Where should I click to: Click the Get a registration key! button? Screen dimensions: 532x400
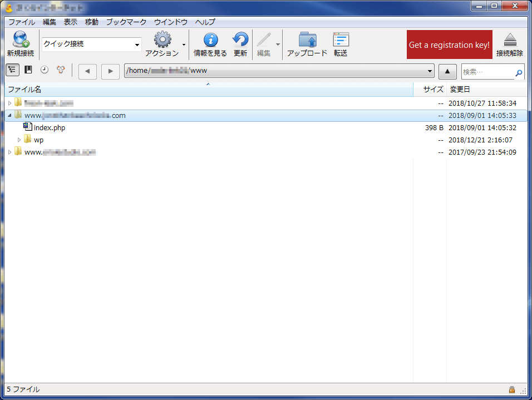point(449,45)
